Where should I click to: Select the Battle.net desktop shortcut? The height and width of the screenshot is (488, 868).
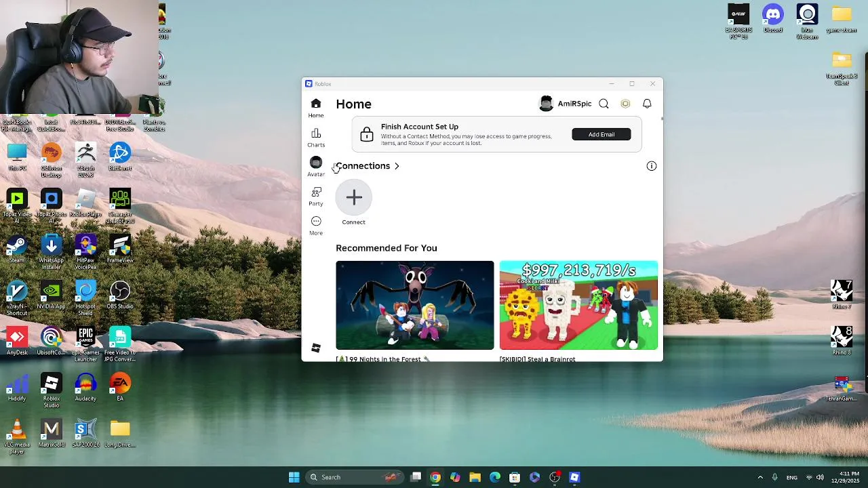119,157
